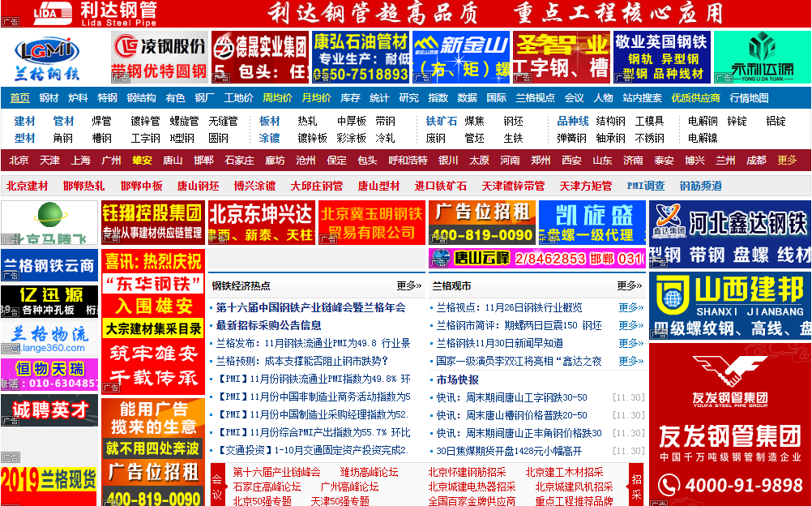
Task: Open the 进口铁矿石 quick link
Action: [440, 186]
